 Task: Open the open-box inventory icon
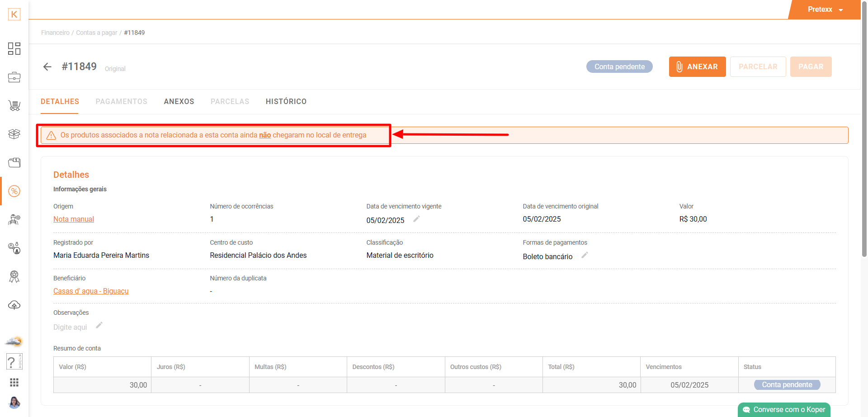point(14,134)
